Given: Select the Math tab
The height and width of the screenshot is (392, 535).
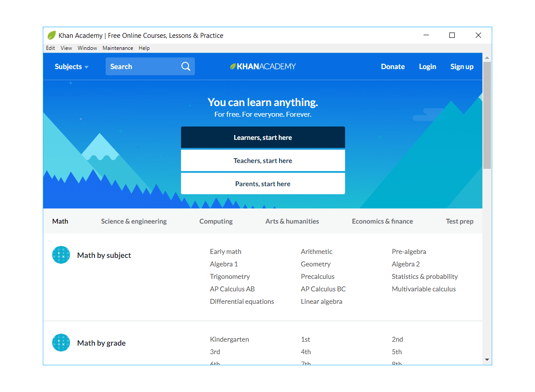Looking at the screenshot, I should (x=60, y=221).
